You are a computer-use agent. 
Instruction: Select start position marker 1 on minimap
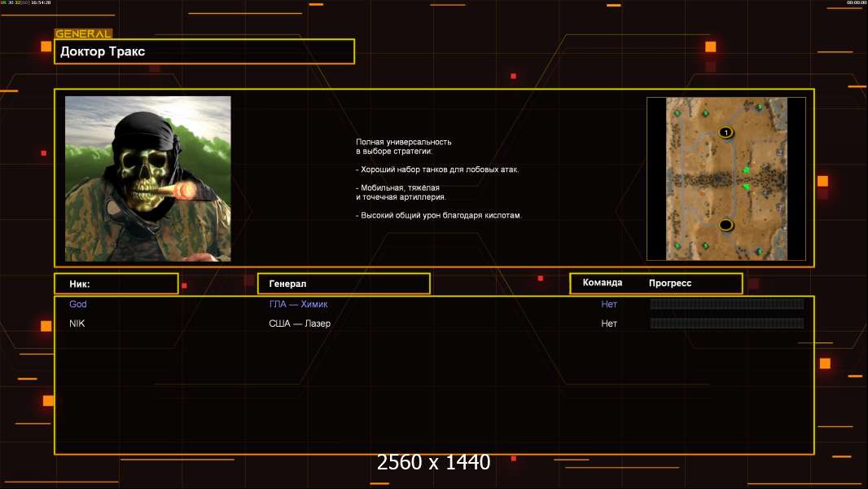pyautogui.click(x=726, y=132)
